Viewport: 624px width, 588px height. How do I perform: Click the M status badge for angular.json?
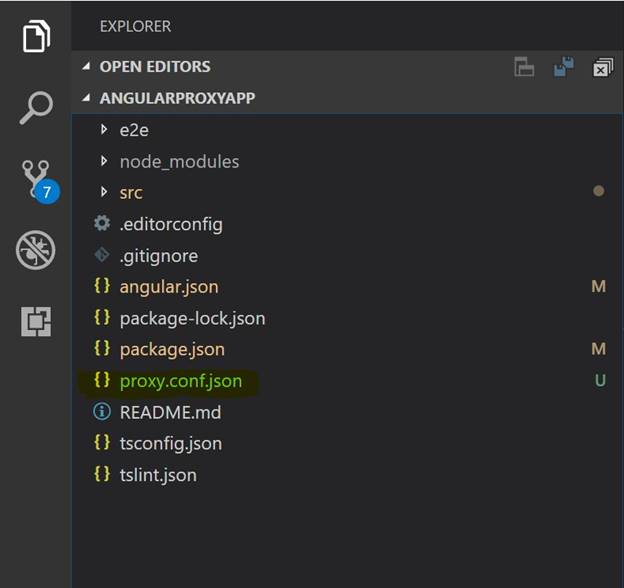pyautogui.click(x=599, y=286)
